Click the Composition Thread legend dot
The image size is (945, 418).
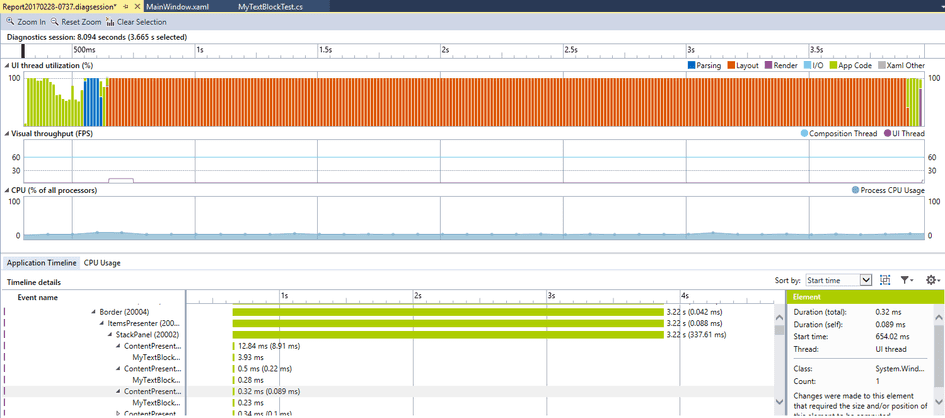pos(805,133)
